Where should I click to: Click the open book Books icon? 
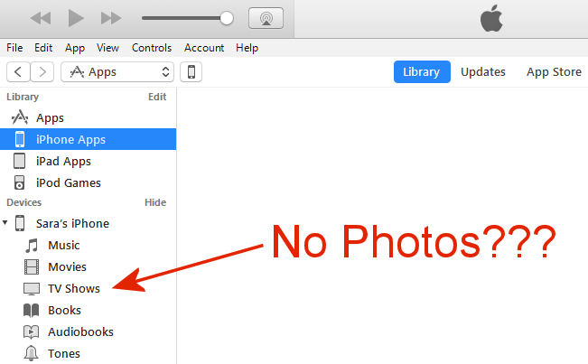[x=31, y=311]
